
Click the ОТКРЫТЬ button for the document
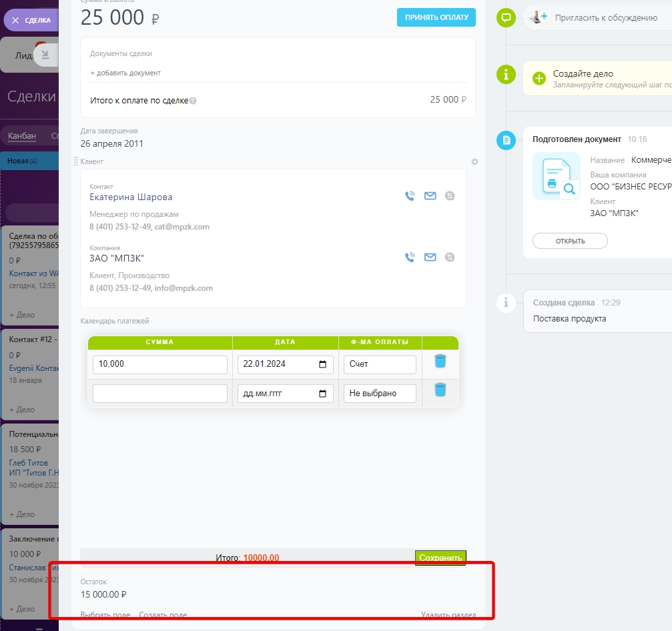pyautogui.click(x=570, y=241)
